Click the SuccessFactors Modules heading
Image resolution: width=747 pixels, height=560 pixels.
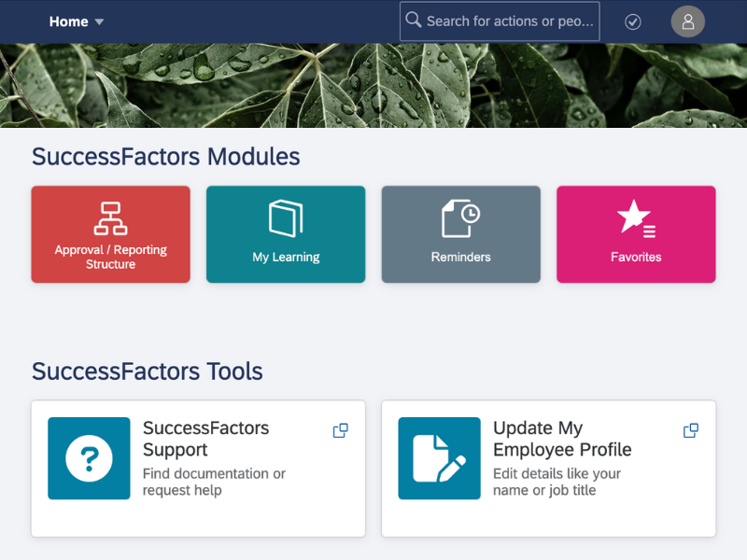click(166, 157)
